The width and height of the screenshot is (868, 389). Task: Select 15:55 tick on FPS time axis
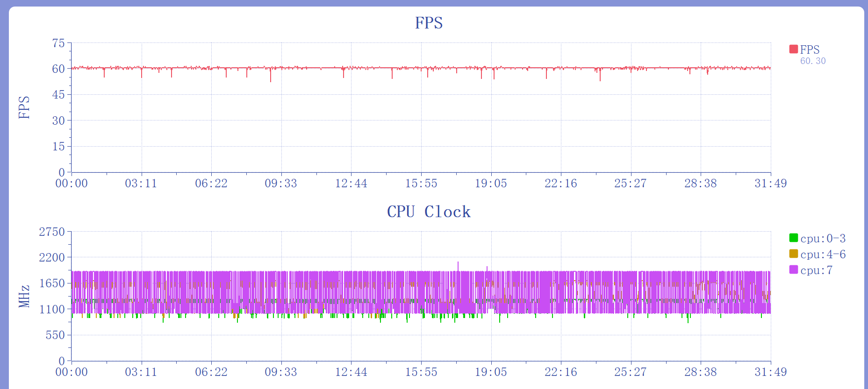[x=421, y=183]
